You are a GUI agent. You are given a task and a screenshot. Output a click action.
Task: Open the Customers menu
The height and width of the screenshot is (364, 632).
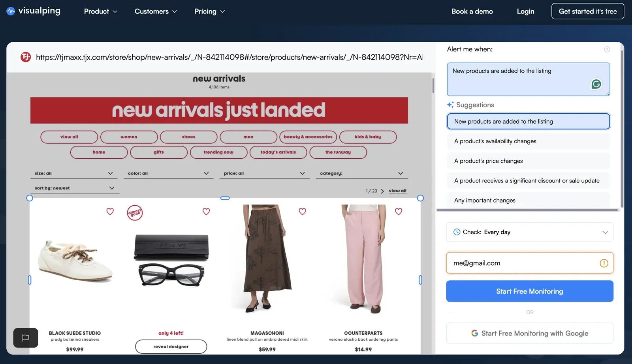(156, 11)
